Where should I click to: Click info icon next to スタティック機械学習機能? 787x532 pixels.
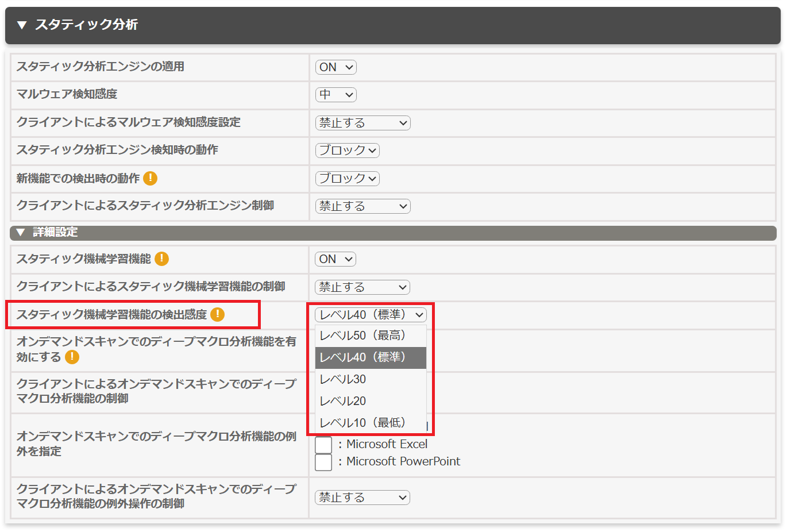(162, 259)
